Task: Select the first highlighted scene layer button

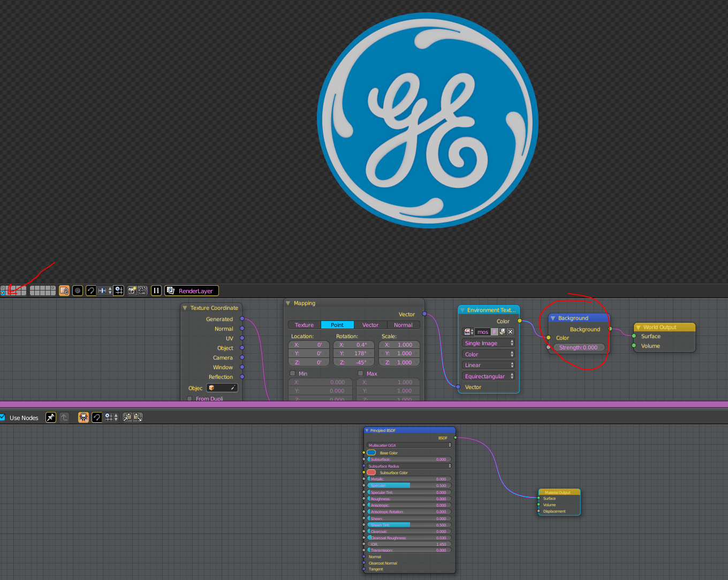Action: (x=3, y=293)
